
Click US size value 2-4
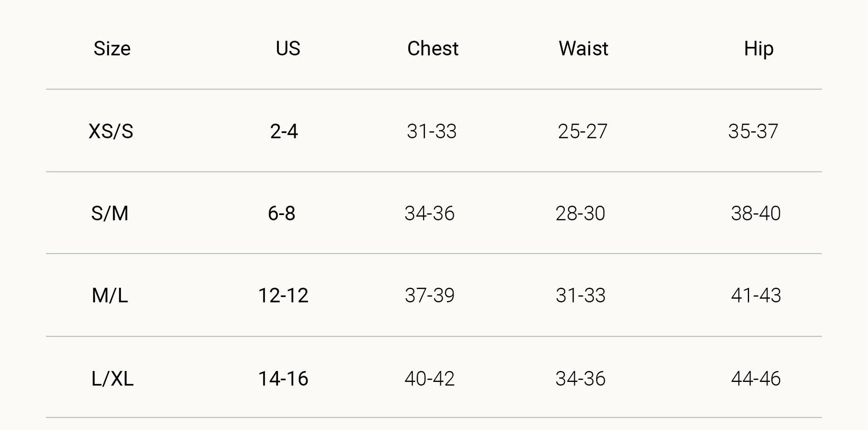click(284, 131)
